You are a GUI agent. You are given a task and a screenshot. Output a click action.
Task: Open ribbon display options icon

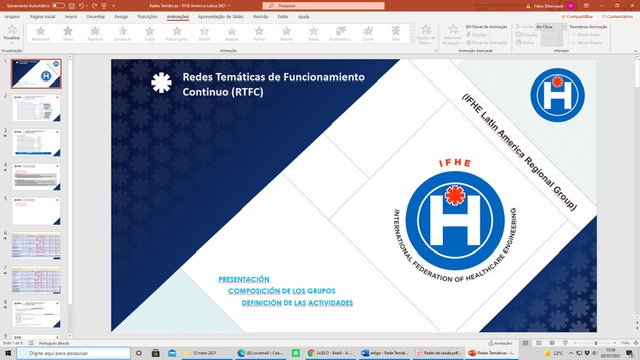click(x=587, y=6)
